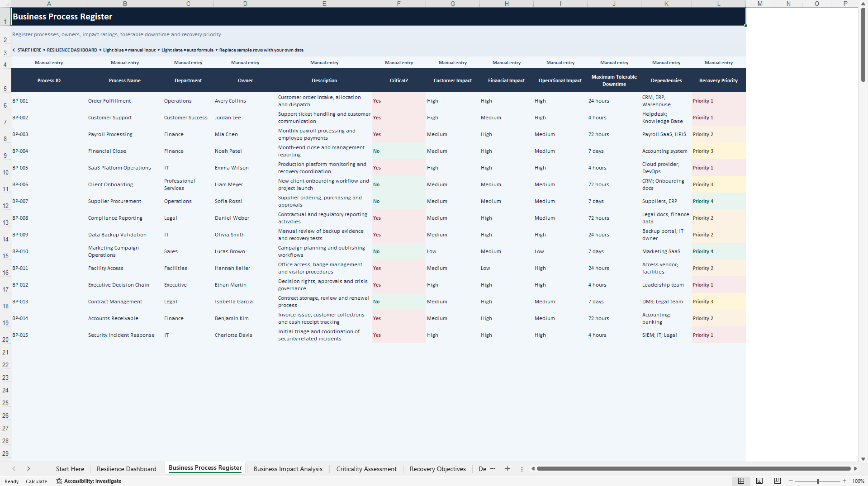Viewport: 868px width, 486px height.
Task: Select owner cell Charlotte Davis
Action: coord(245,335)
